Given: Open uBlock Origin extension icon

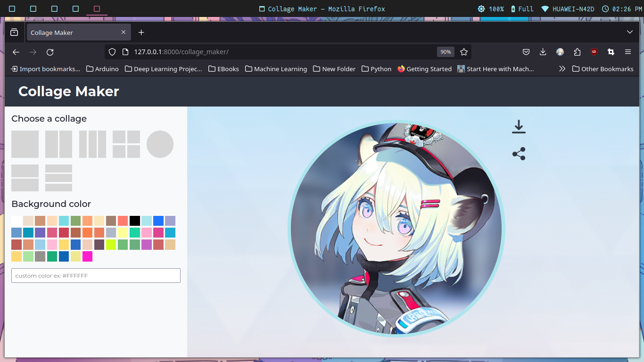Looking at the screenshot, I should (x=594, y=52).
